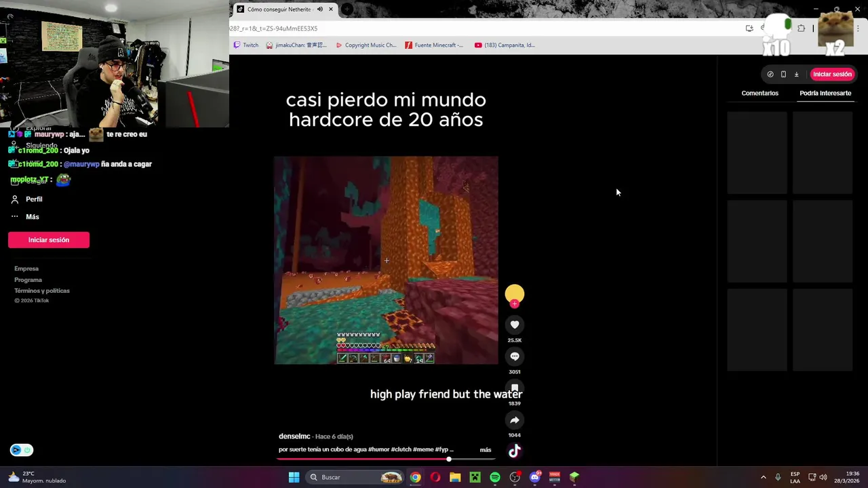
Task: Click the taskbar Buscar search box
Action: (x=353, y=477)
